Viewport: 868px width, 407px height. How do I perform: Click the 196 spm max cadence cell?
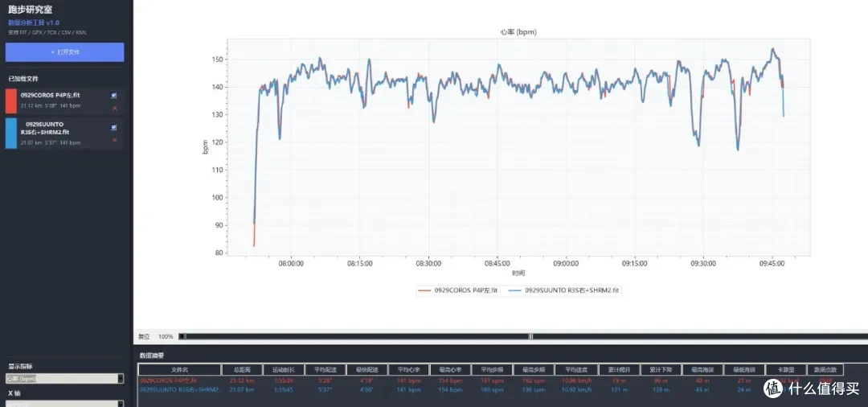click(x=534, y=390)
